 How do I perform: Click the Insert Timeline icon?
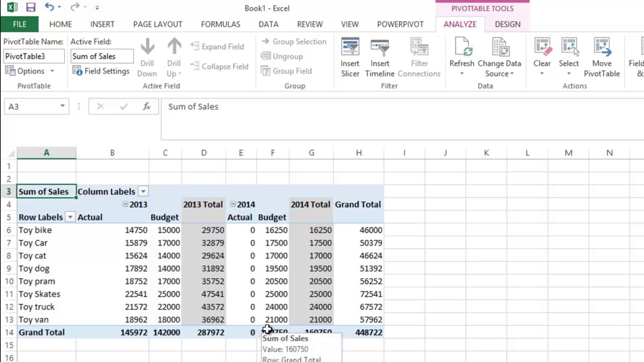[380, 47]
